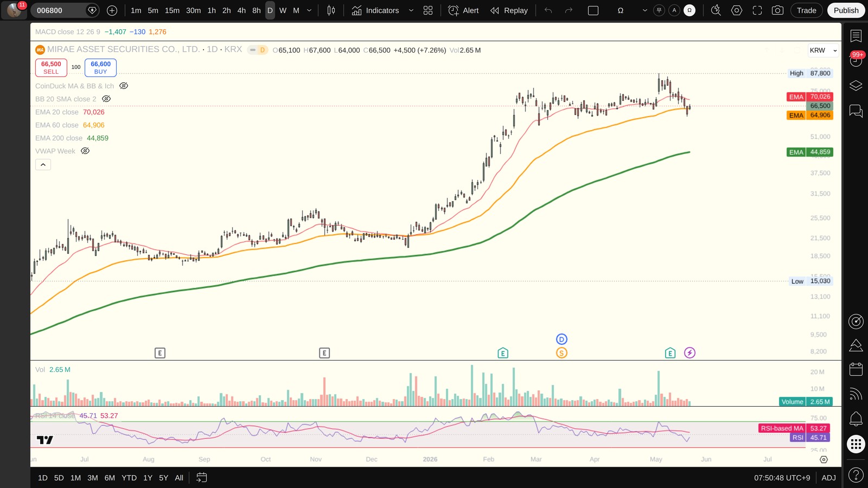This screenshot has height=488, width=868.
Task: Switch to the weekly W interval
Action: click(283, 10)
